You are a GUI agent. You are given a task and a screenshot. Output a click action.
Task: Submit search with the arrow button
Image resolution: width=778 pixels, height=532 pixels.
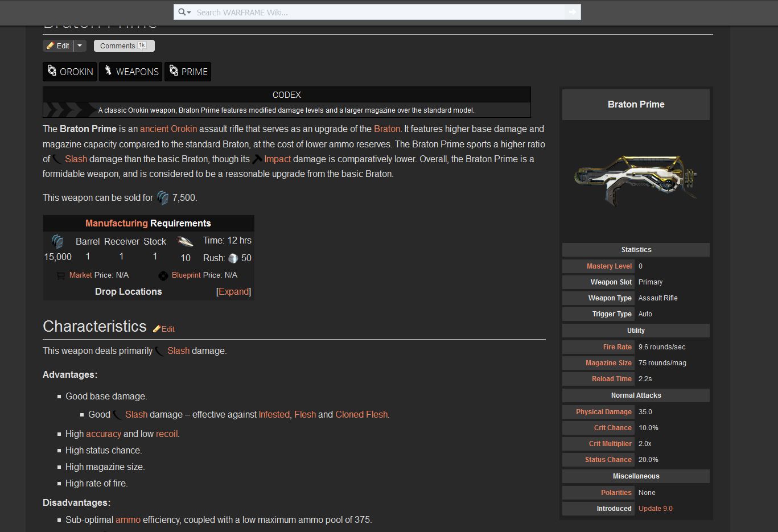(573, 12)
